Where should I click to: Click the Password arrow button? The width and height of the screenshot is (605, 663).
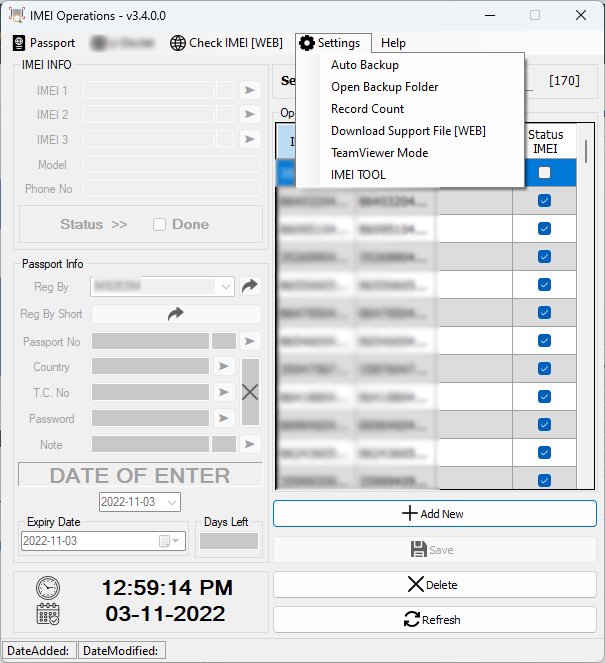224,419
